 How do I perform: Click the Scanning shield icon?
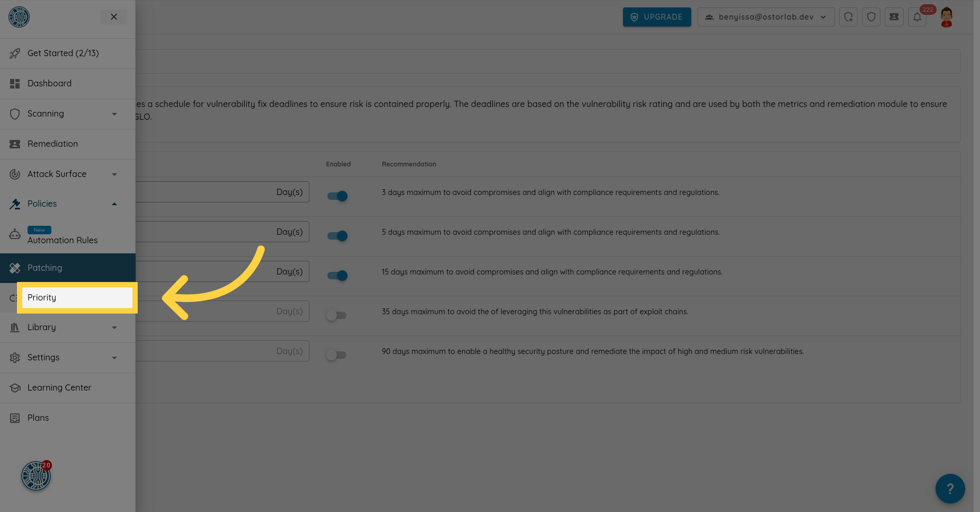15,114
